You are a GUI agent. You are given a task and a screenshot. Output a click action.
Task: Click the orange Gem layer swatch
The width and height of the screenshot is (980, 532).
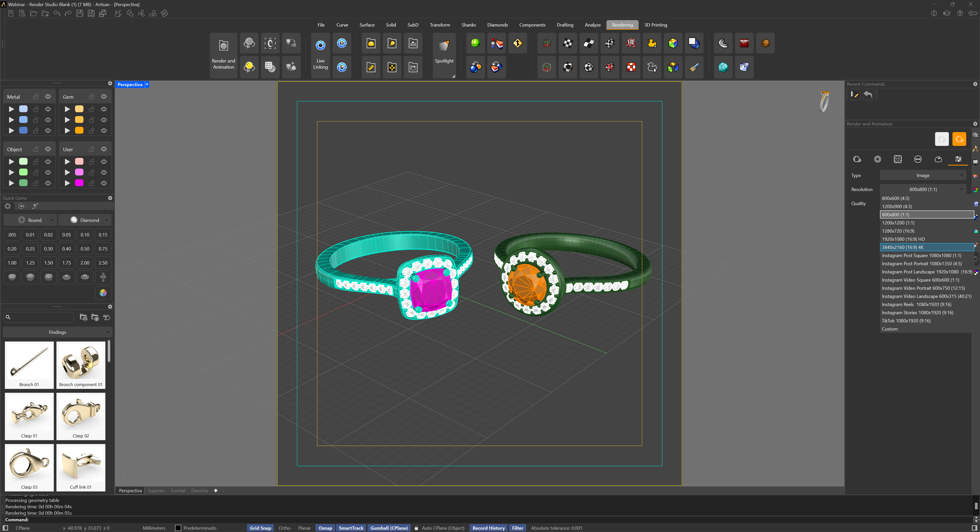[79, 130]
